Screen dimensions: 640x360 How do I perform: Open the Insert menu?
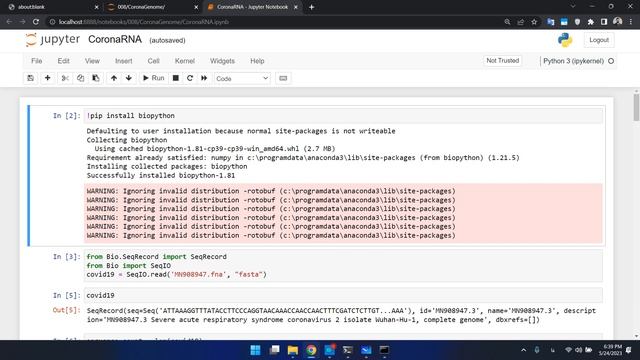(x=124, y=61)
